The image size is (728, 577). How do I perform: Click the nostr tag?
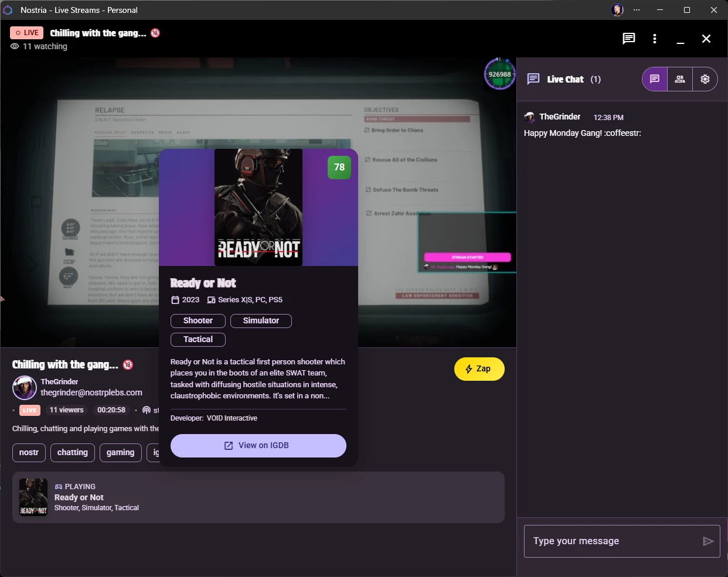(x=29, y=452)
